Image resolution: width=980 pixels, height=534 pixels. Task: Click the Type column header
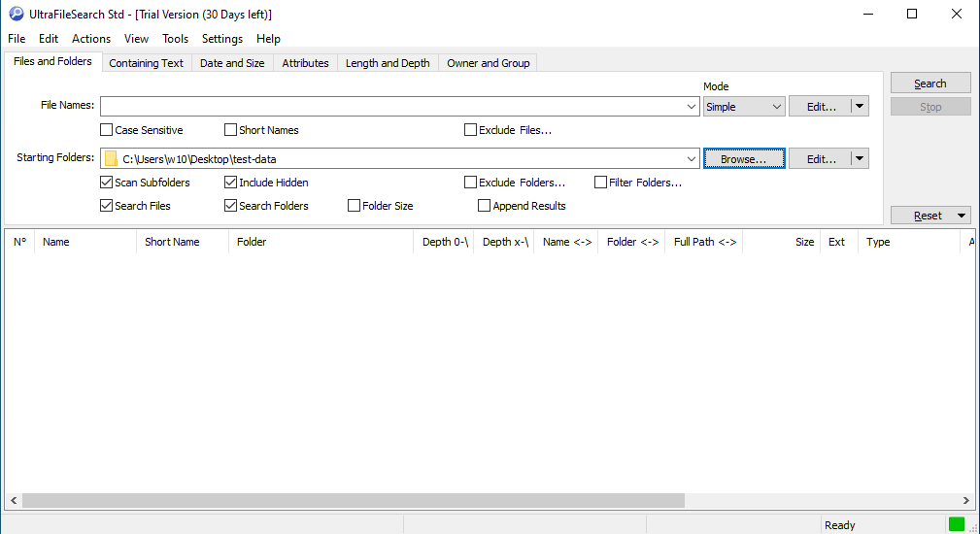click(x=909, y=242)
